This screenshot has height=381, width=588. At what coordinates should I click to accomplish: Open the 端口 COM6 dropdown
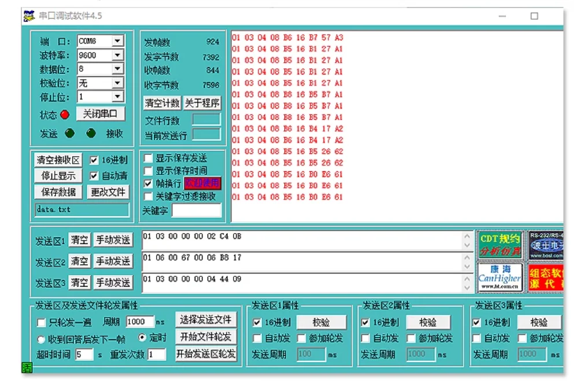[117, 40]
